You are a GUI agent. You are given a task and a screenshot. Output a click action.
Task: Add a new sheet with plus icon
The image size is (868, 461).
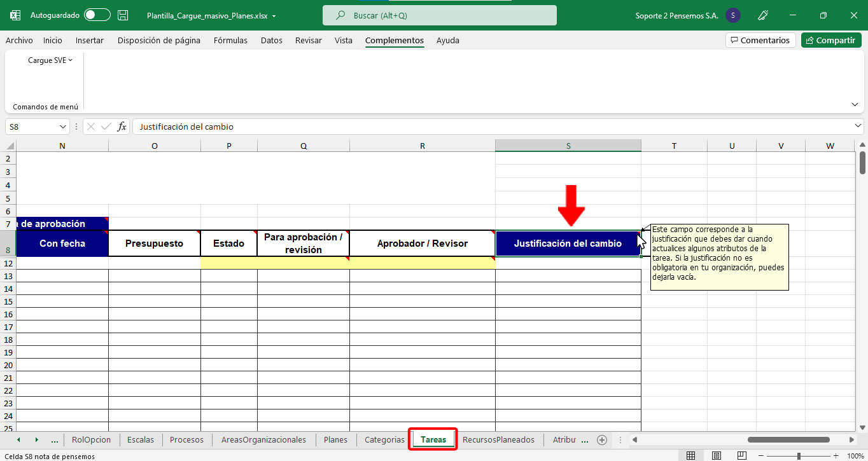pyautogui.click(x=601, y=439)
